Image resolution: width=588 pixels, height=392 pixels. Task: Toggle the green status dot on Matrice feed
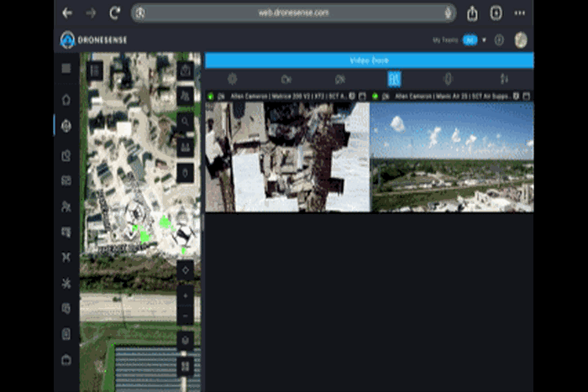pyautogui.click(x=210, y=97)
